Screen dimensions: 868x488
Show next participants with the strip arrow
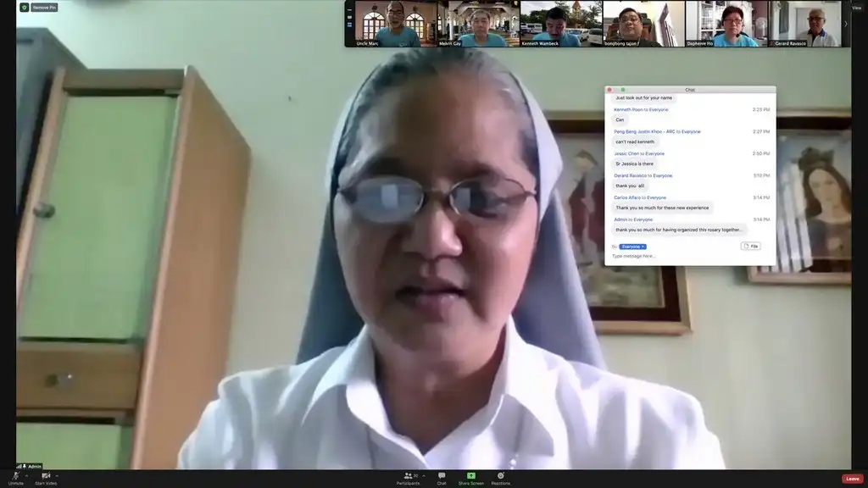point(845,24)
